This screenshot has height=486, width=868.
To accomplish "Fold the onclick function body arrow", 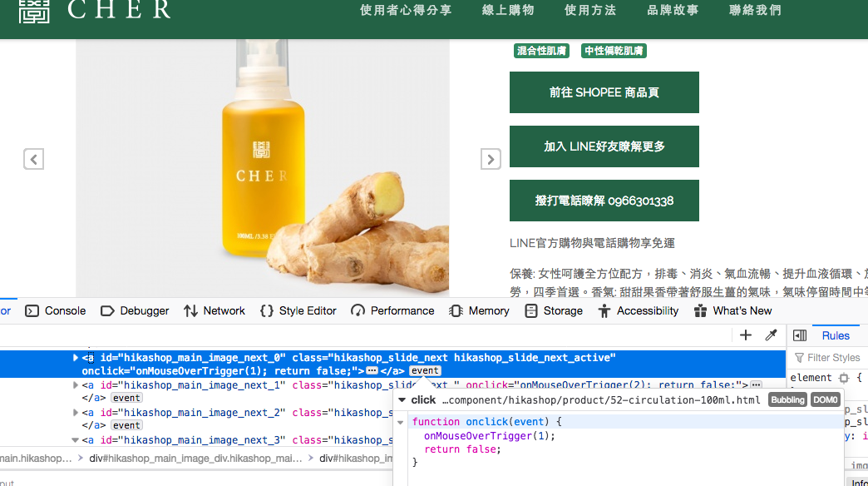I will (x=401, y=422).
